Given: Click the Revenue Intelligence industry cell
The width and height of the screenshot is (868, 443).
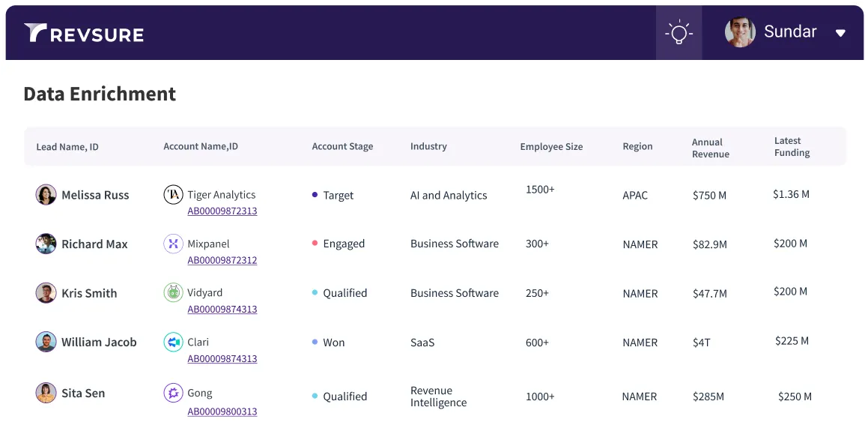Looking at the screenshot, I should (438, 397).
